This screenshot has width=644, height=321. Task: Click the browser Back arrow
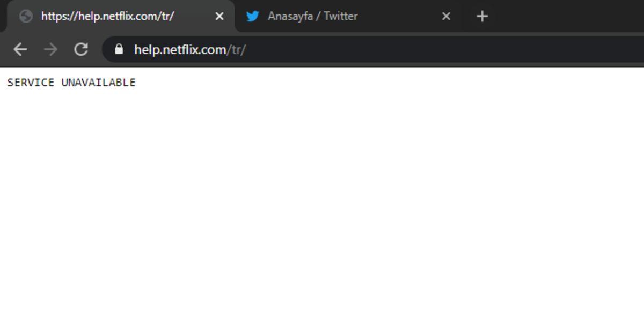coord(20,50)
